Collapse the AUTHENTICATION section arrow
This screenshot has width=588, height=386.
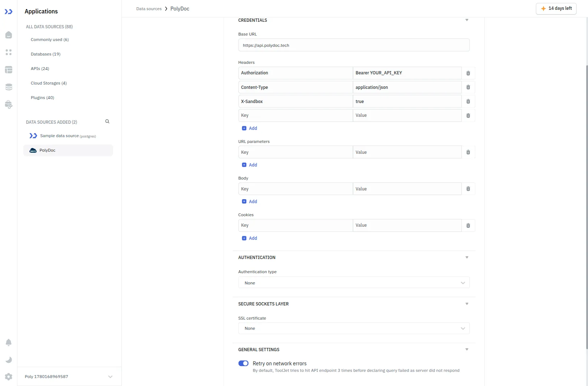467,258
